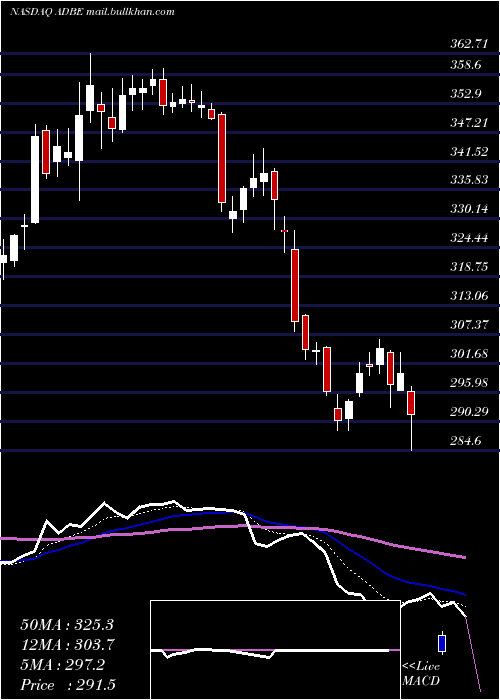Select the 341.52 price level label
This screenshot has width=500, height=700.
[x=468, y=152]
